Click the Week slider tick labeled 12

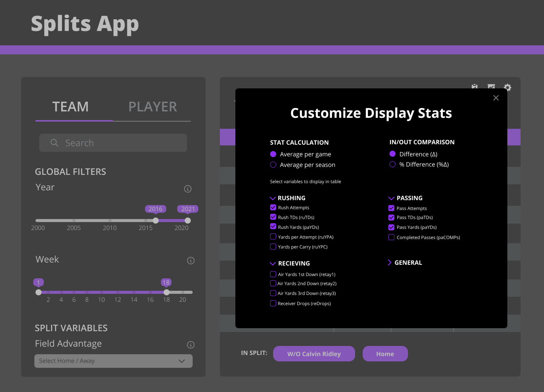[x=118, y=292]
